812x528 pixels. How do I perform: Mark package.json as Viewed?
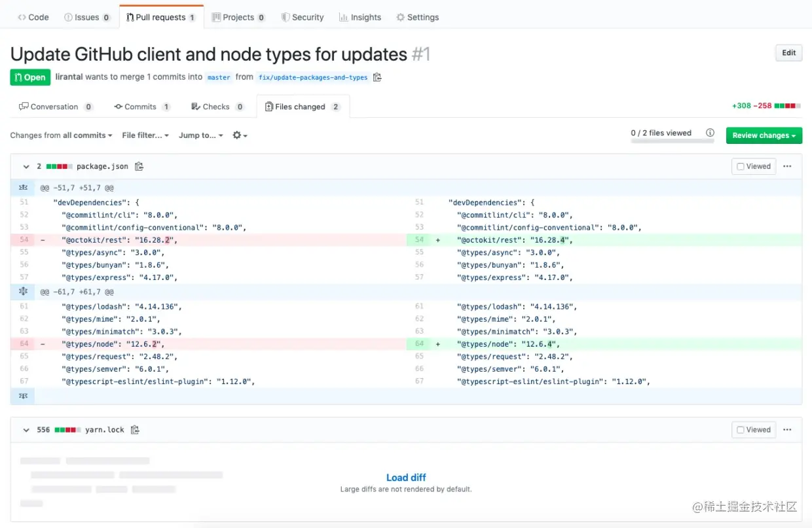pos(754,166)
